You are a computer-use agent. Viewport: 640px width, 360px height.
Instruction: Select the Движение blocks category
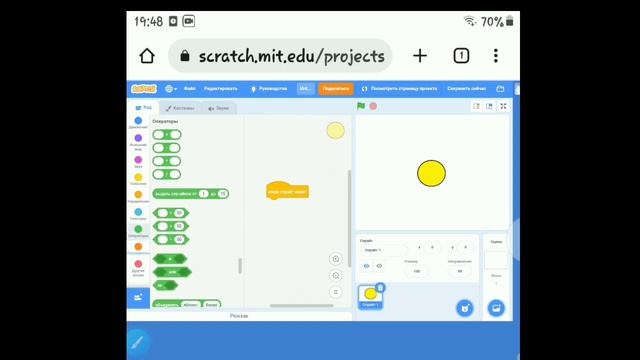pos(138,123)
